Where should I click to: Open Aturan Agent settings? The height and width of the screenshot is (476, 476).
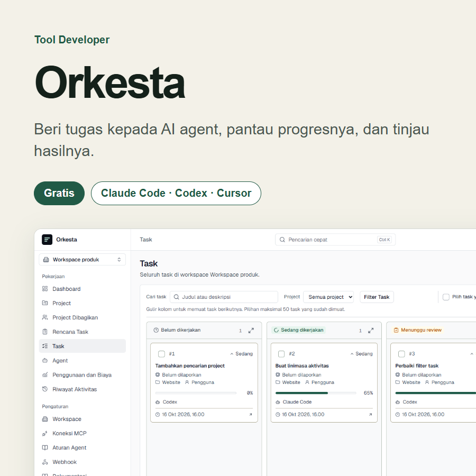(x=83, y=448)
